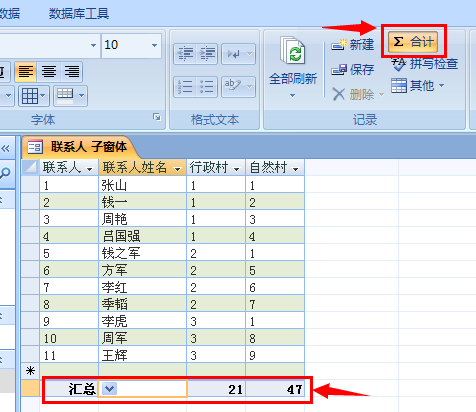Open the 其他 more options menu
Screen dimensions: 476x412
418,86
